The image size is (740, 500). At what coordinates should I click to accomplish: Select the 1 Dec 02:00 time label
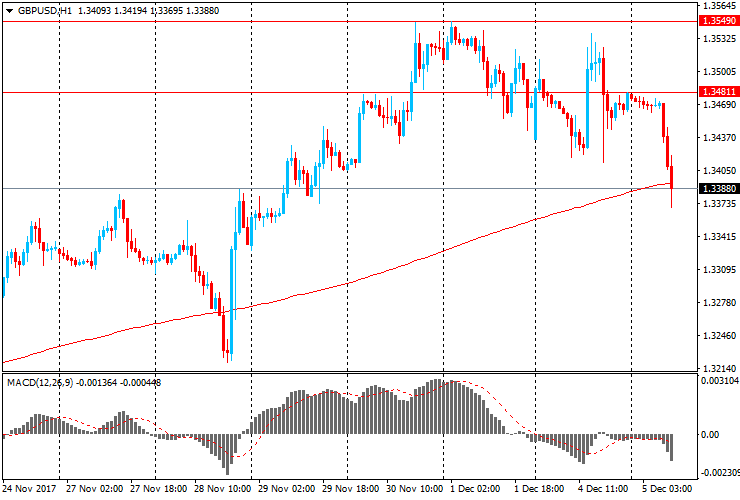475,489
